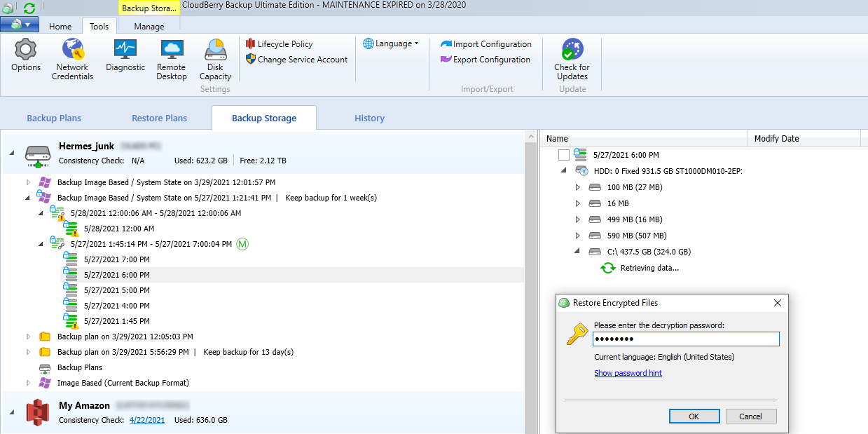Check the 5/27/2021 6:00 PM checkbox in right pane

(564, 155)
